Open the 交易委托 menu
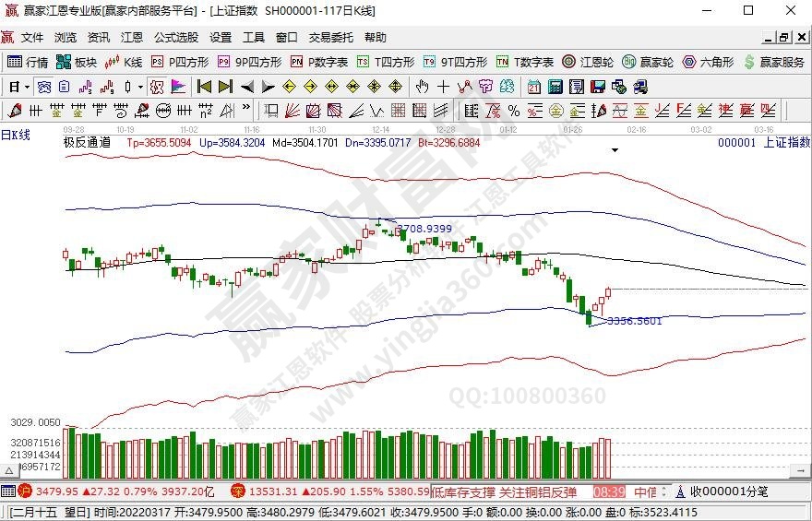The width and height of the screenshot is (812, 521). tap(330, 38)
